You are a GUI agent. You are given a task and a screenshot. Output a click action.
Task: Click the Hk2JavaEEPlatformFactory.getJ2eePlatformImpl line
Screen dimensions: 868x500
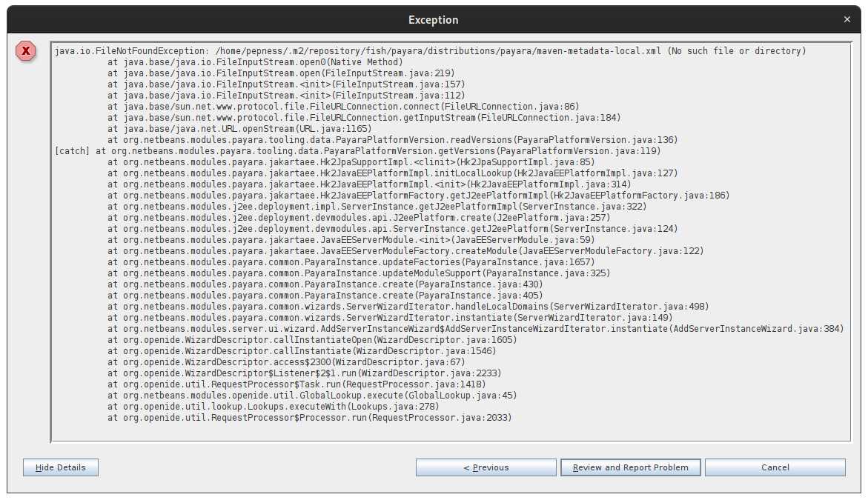pyautogui.click(x=419, y=196)
